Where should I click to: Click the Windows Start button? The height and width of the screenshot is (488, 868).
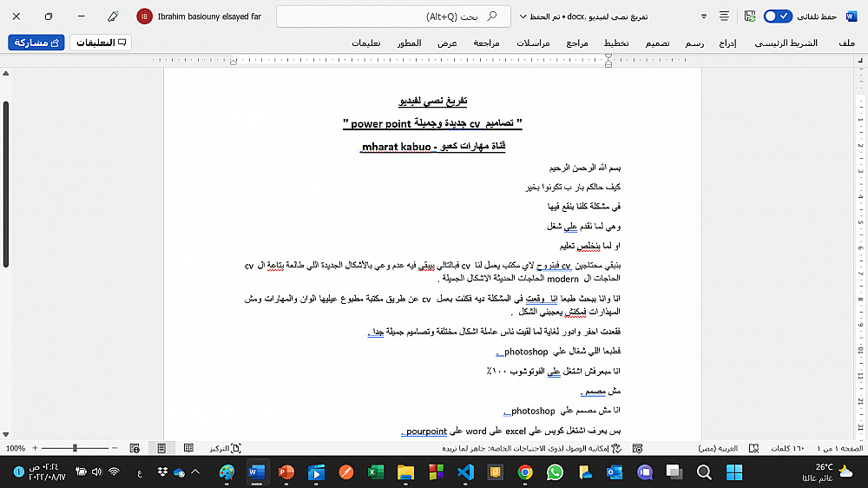(x=734, y=472)
